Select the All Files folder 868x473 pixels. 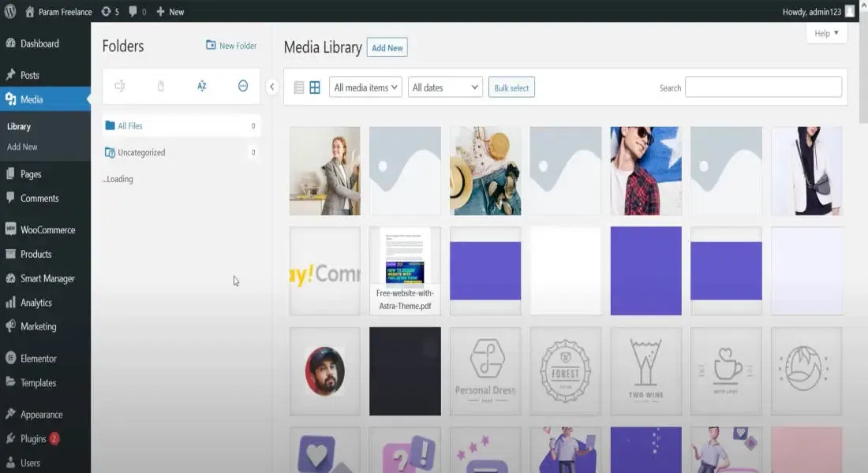[x=181, y=126]
